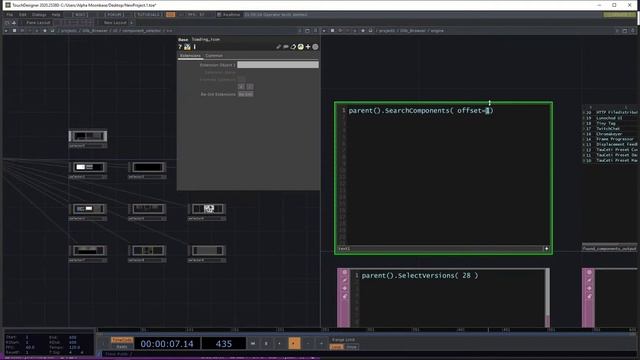Screen dimensions: 640x360
Task: Open the comment icon in parameter header
Action: (x=286, y=47)
